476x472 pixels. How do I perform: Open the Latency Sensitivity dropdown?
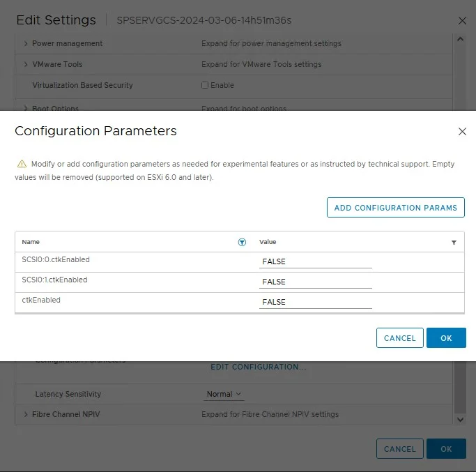tap(224, 394)
